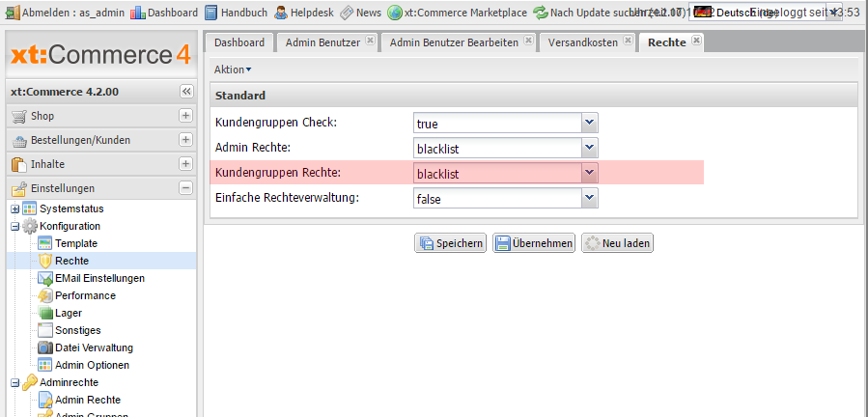Collapse the Konfiguration tree node
Image resolution: width=868 pixels, height=417 pixels.
[14, 227]
